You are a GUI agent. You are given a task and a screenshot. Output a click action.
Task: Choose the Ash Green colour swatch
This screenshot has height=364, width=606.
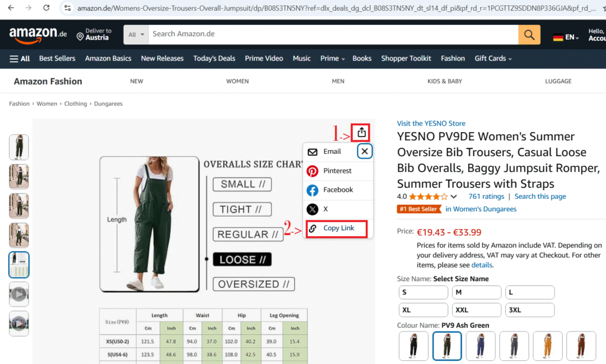tap(447, 346)
